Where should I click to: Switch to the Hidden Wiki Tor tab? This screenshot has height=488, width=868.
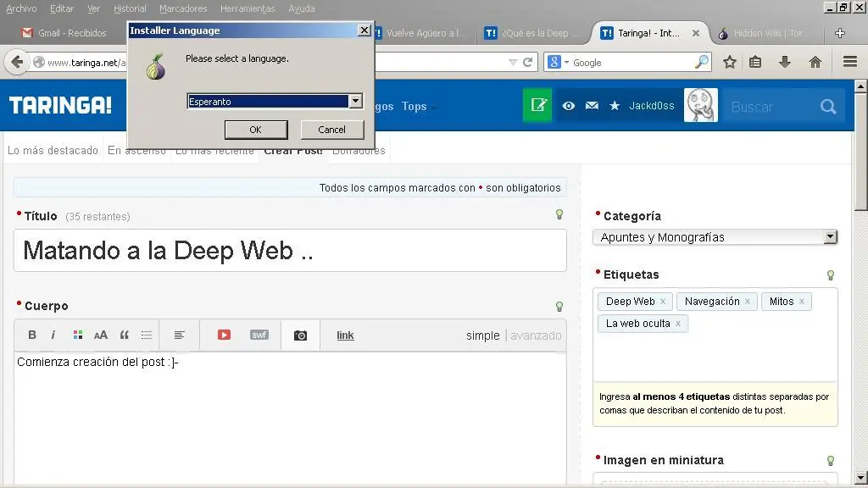(764, 33)
